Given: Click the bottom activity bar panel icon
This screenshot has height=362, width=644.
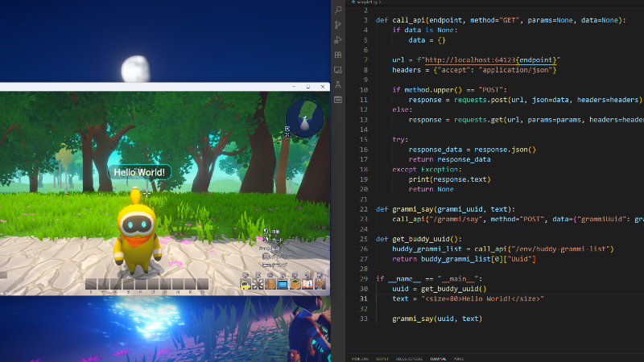Looking at the screenshot, I should coord(338,100).
